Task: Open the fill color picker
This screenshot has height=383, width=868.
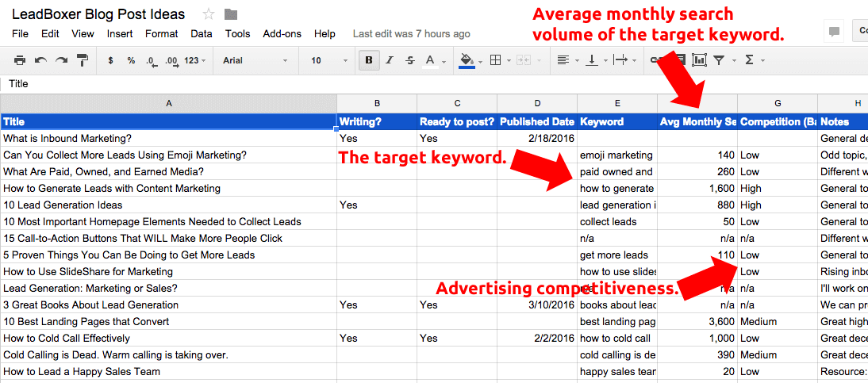Action: point(471,60)
